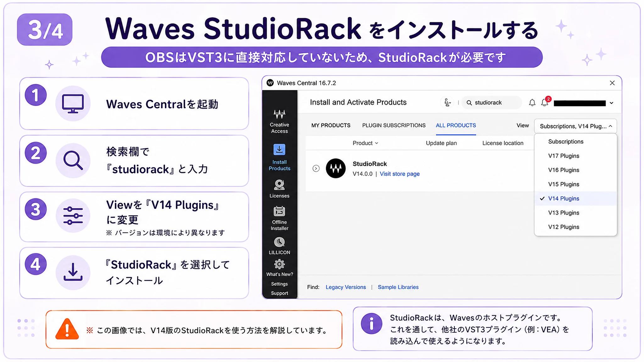Click the icon left of the search box
The width and height of the screenshot is (644, 362).
pyautogui.click(x=447, y=102)
